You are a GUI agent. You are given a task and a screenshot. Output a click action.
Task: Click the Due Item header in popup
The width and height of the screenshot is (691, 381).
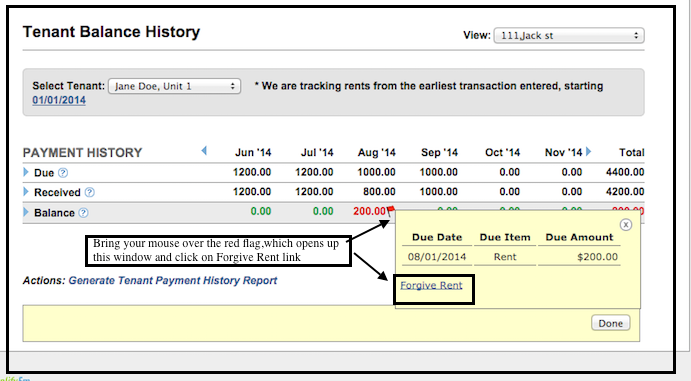[x=505, y=237]
